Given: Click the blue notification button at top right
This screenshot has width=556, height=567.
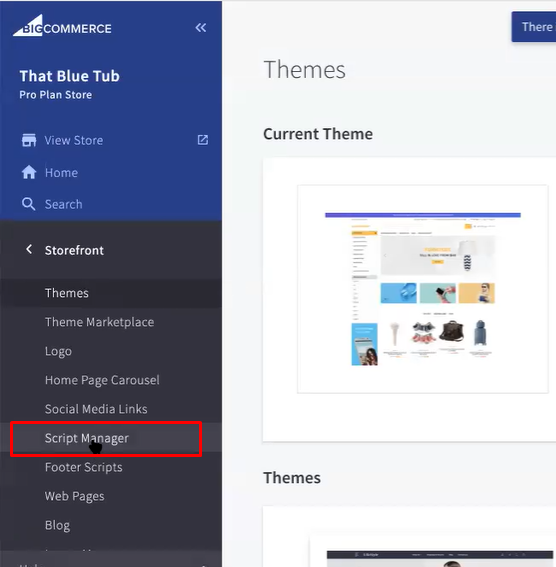Looking at the screenshot, I should click(x=534, y=27).
